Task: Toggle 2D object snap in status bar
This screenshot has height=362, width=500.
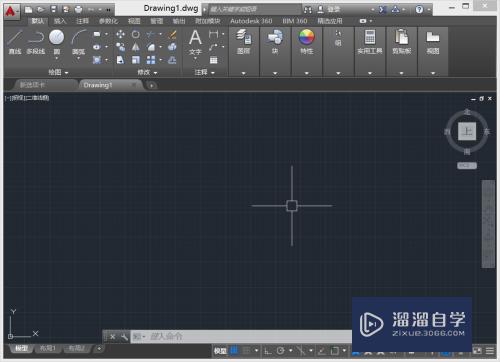Action: click(x=335, y=350)
